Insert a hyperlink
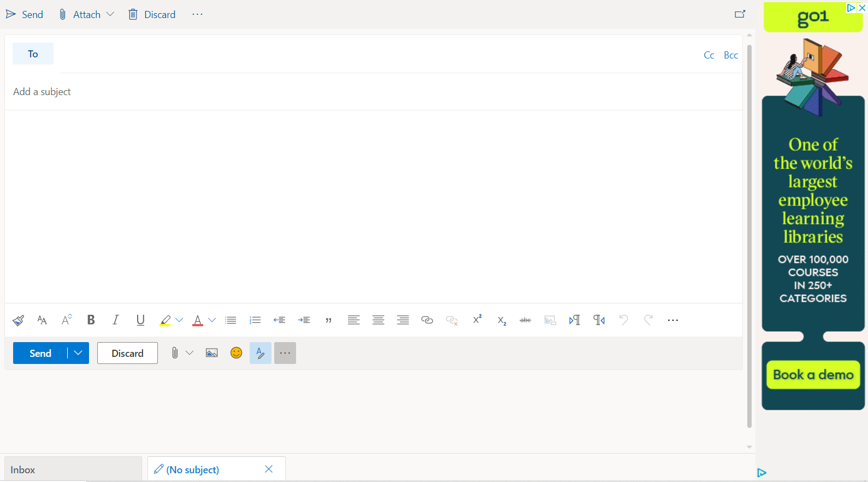Image resolution: width=868 pixels, height=482 pixels. 427,320
